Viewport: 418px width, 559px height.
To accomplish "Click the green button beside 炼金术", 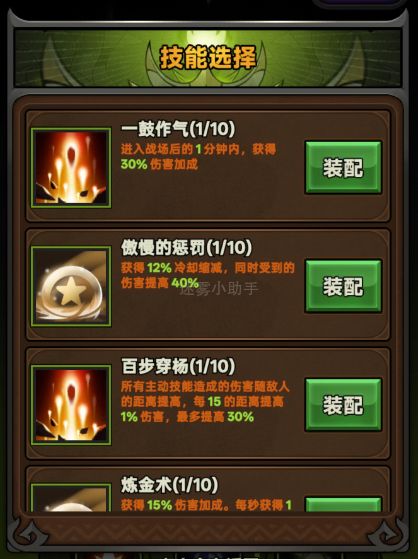I will click(343, 504).
